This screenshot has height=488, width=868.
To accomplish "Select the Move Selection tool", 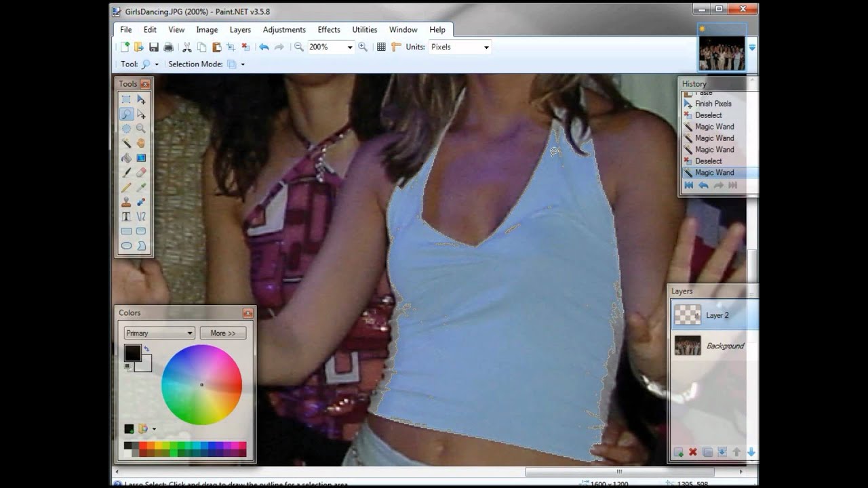I will click(141, 114).
